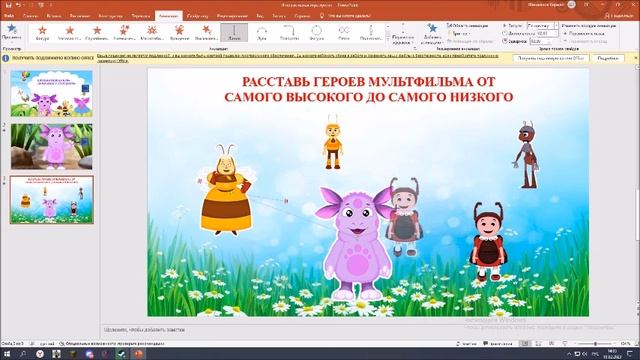The image size is (640, 360).
Task: Apply the Shape entrance animation effect
Action: [42, 33]
